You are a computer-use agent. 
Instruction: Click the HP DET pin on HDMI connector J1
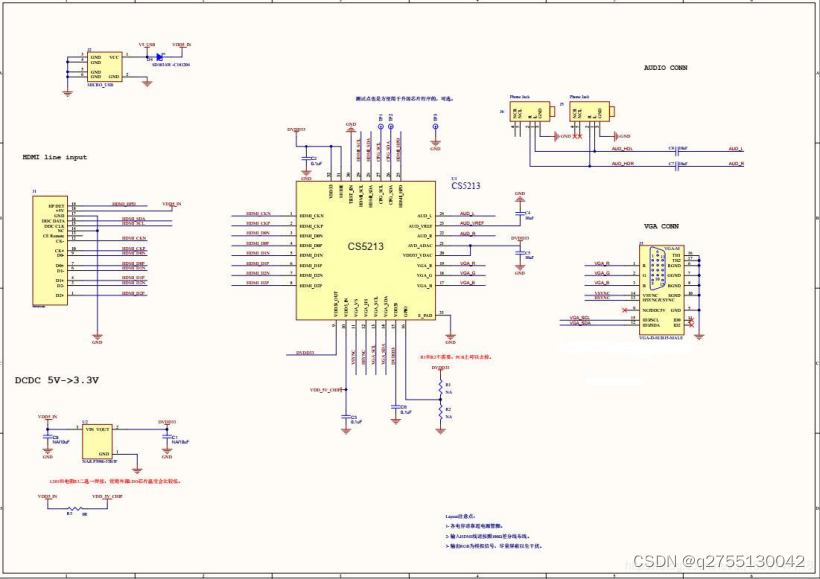tap(56, 206)
